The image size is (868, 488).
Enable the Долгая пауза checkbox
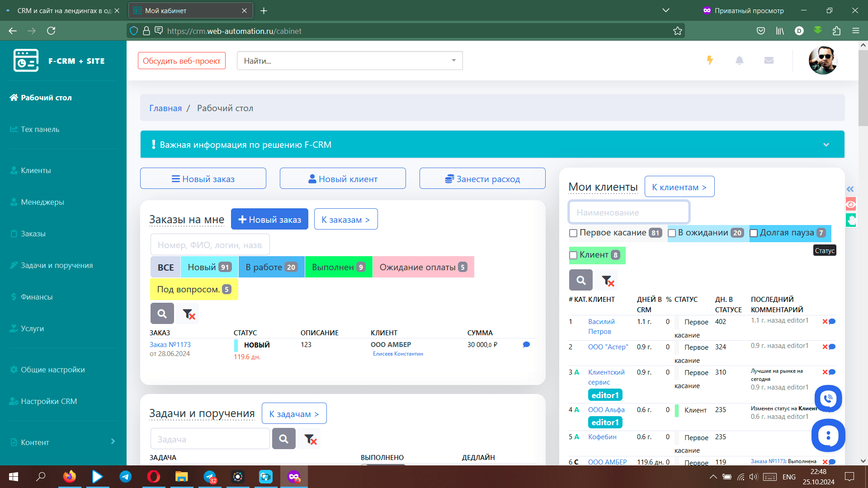tap(754, 233)
